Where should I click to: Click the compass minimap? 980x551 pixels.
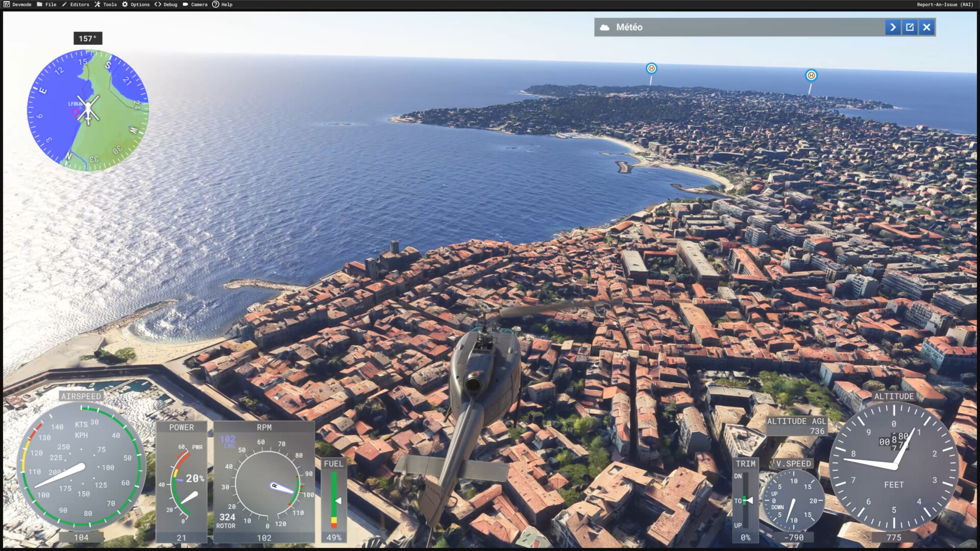click(x=88, y=110)
